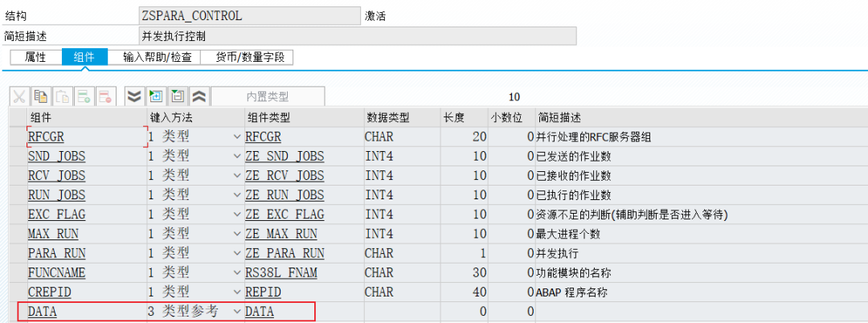868x323 pixels.
Task: Insert a new row with the green-plus icon
Action: pos(84,96)
